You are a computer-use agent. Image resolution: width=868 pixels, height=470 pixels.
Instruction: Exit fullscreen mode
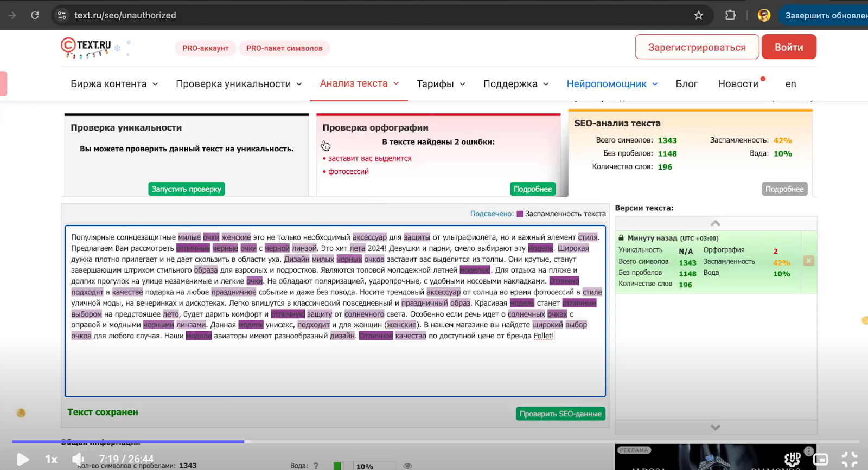click(x=850, y=459)
